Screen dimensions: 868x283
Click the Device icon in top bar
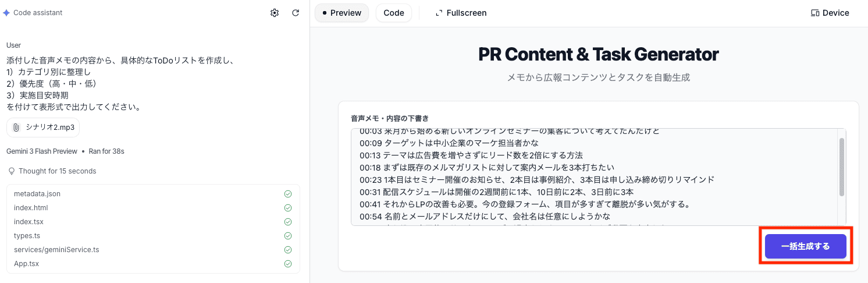(815, 13)
